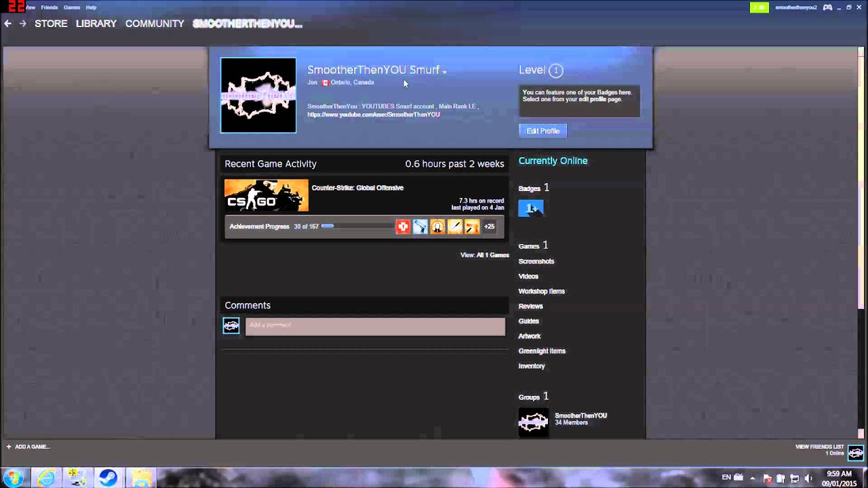This screenshot has height=488, width=868.
Task: Open the View menu
Action: [x=31, y=7]
